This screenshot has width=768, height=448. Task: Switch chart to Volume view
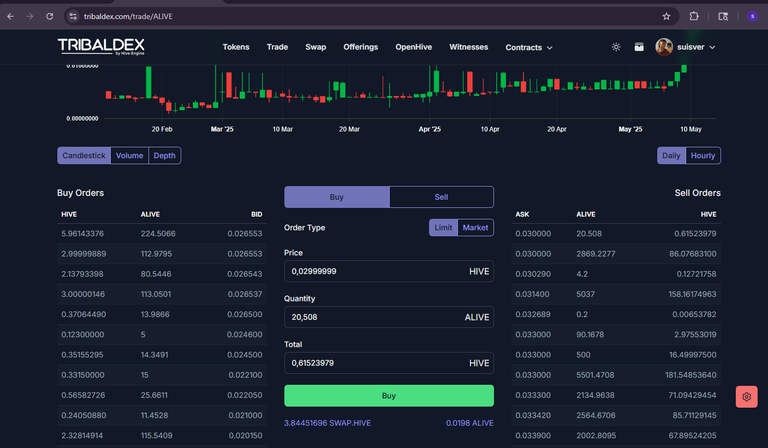129,156
